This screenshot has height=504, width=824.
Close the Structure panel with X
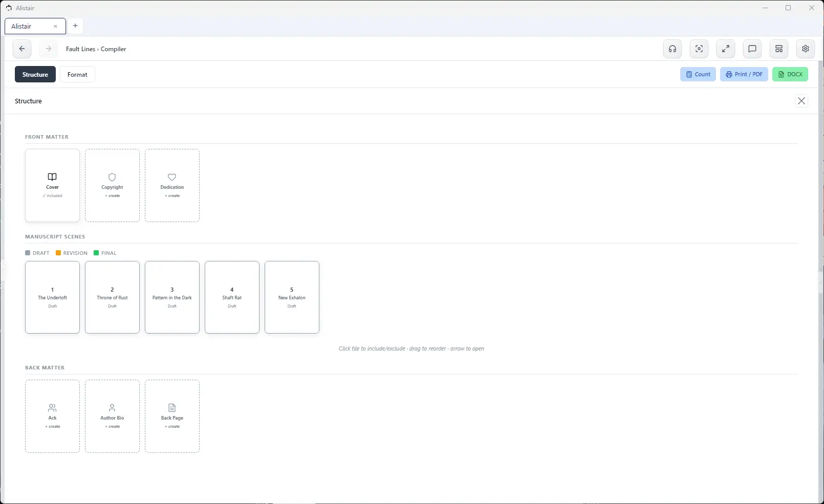tap(801, 101)
